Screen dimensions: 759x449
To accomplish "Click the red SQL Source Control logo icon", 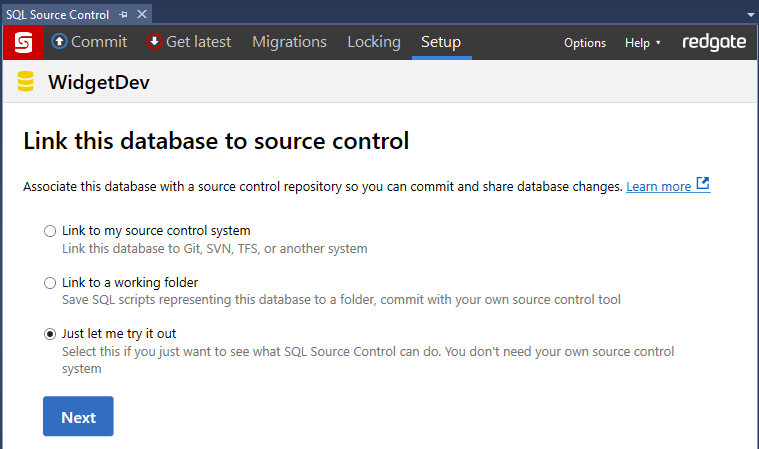I will pyautogui.click(x=22, y=42).
